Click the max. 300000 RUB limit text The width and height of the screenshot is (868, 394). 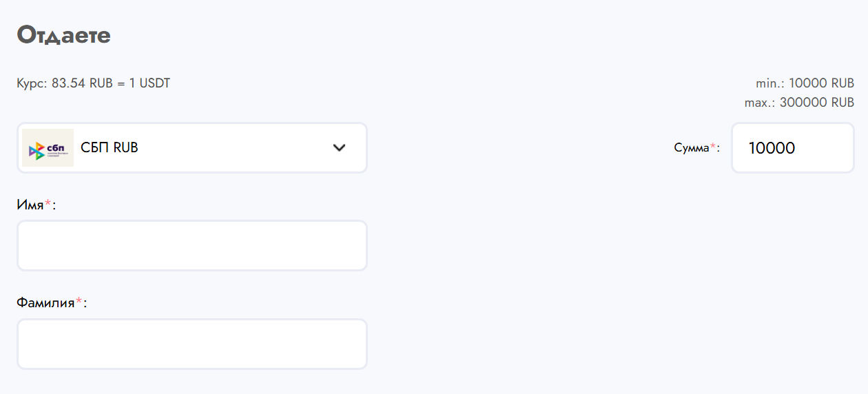(x=799, y=103)
